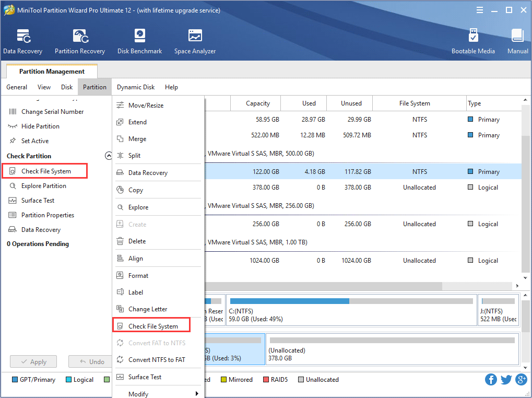This screenshot has width=532, height=398.
Task: Open the Dynamic Disk menu
Action: 136,87
